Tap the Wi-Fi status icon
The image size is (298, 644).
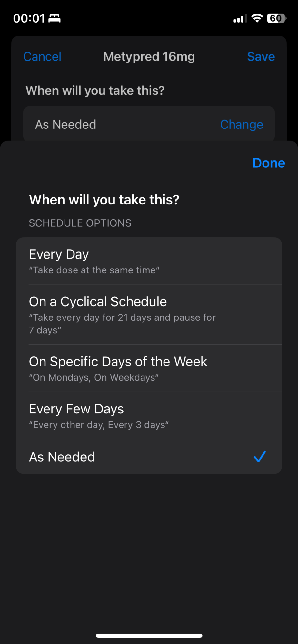click(x=257, y=18)
